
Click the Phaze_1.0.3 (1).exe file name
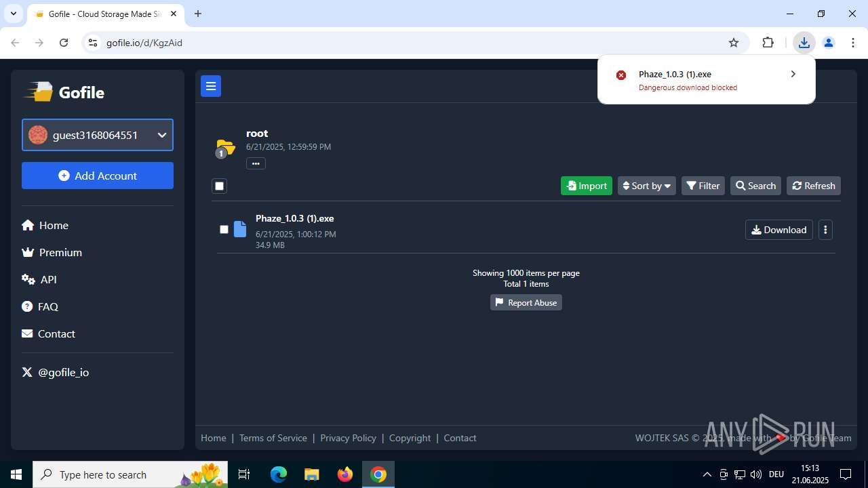tap(294, 218)
